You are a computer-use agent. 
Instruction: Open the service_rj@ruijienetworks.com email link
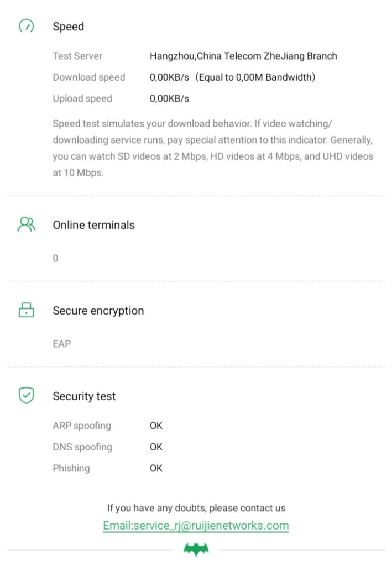[196, 525]
